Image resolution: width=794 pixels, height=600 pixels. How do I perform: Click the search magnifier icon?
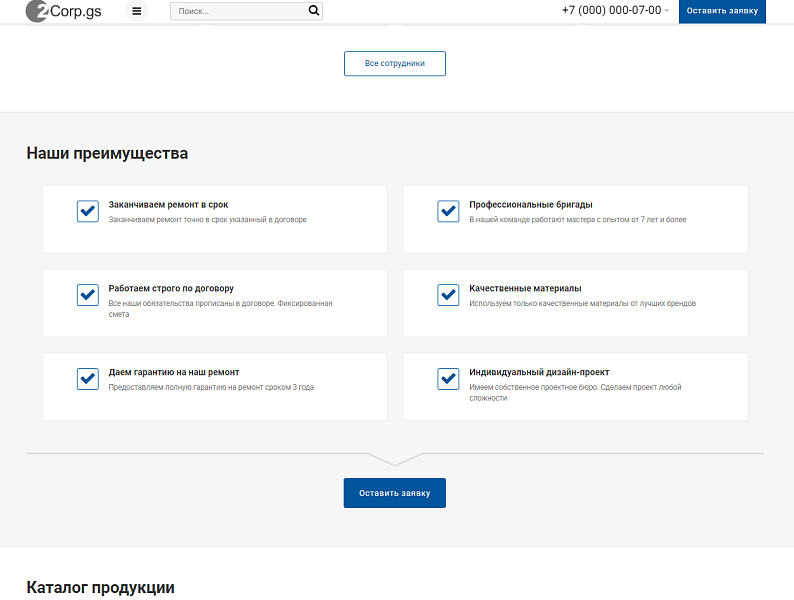click(x=313, y=11)
